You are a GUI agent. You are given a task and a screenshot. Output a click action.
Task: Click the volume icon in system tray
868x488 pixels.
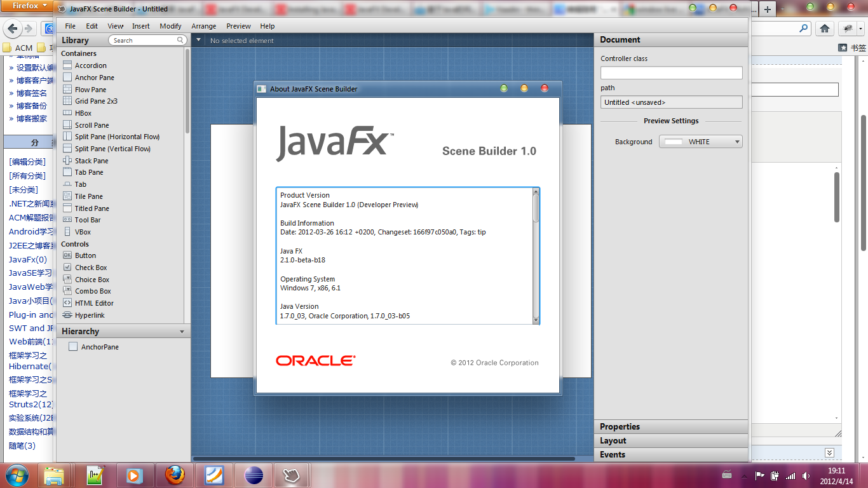point(806,475)
